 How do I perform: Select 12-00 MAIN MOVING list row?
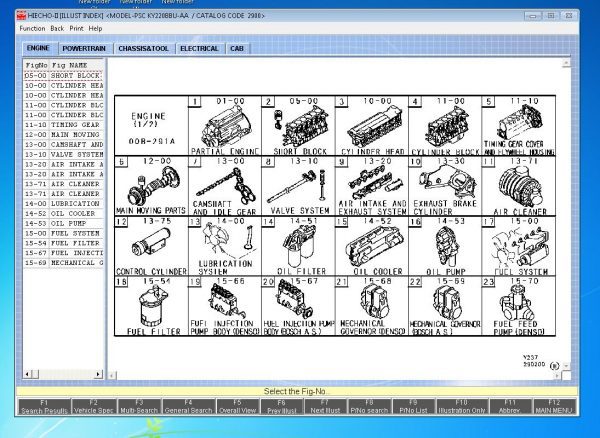[x=64, y=135]
